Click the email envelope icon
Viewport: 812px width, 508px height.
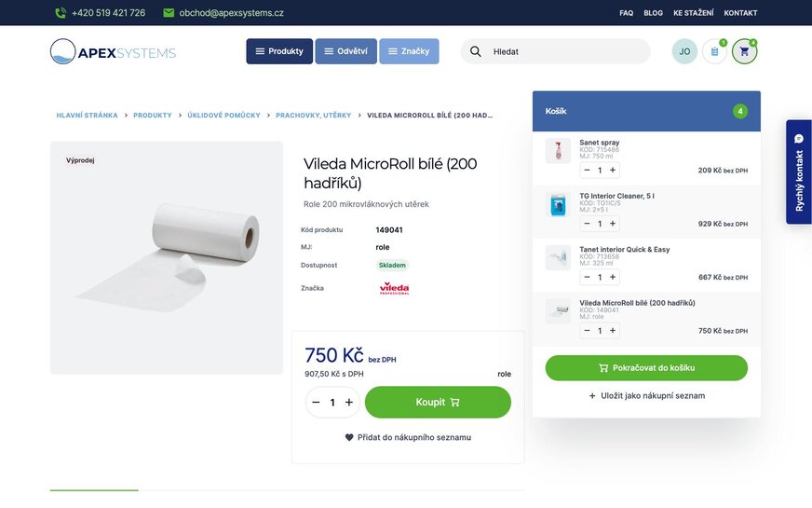point(169,13)
